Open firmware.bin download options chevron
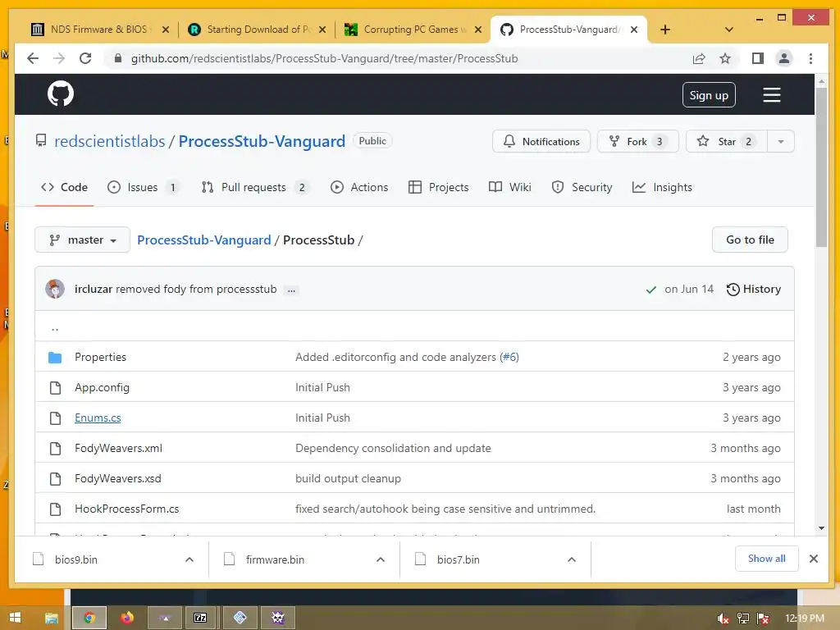 (381, 559)
